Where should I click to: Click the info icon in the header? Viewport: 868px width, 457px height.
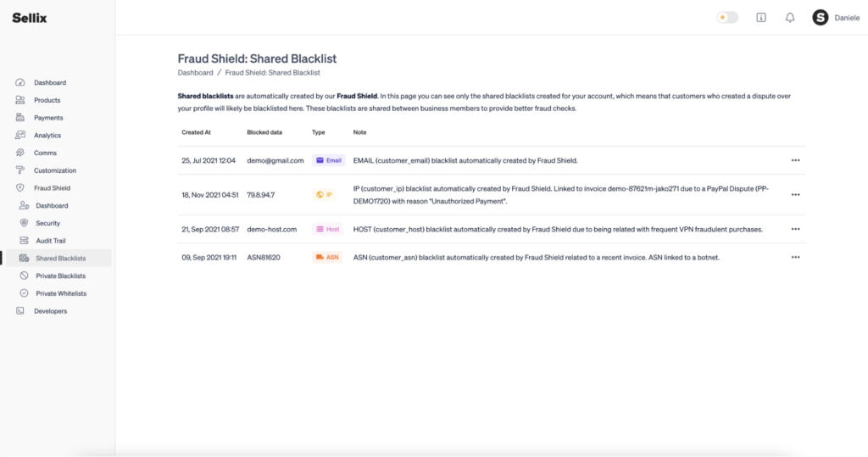coord(761,18)
